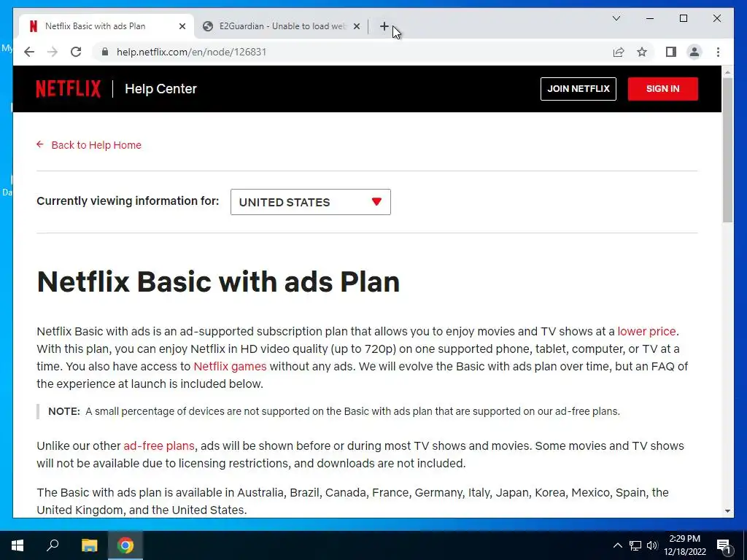Switch to the E2Guardian tab
The width and height of the screenshot is (747, 560).
281,26
